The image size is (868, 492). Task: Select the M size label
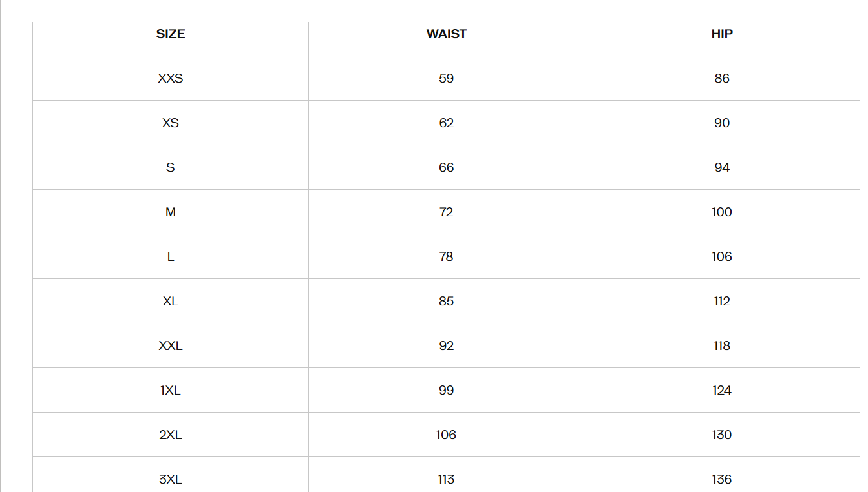tap(171, 212)
